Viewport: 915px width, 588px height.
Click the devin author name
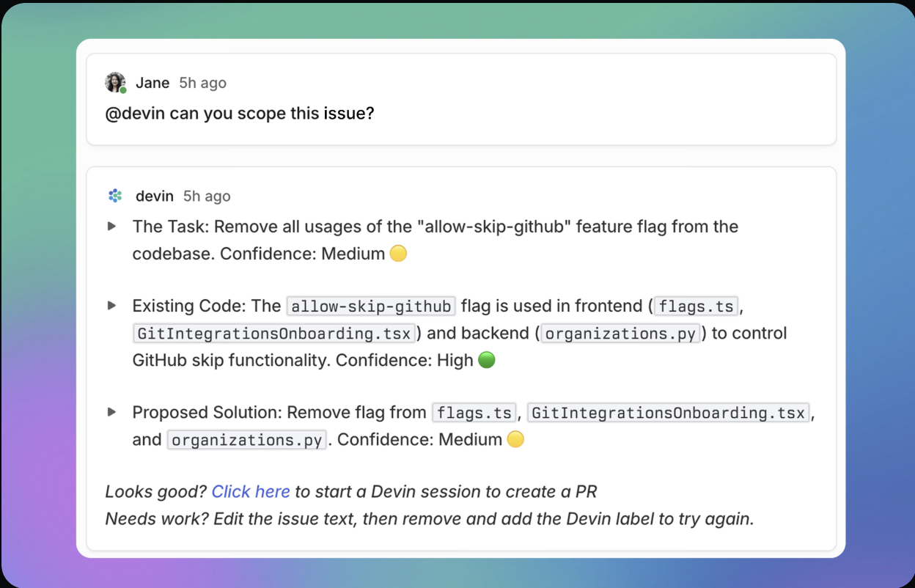(155, 196)
